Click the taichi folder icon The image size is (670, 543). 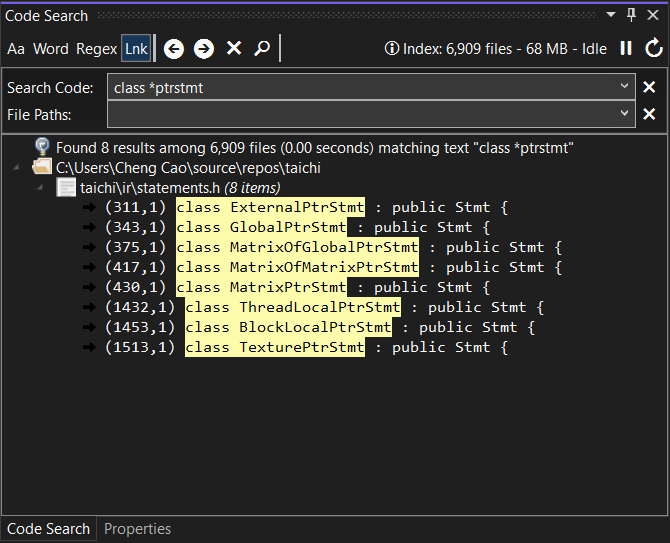[x=42, y=167]
